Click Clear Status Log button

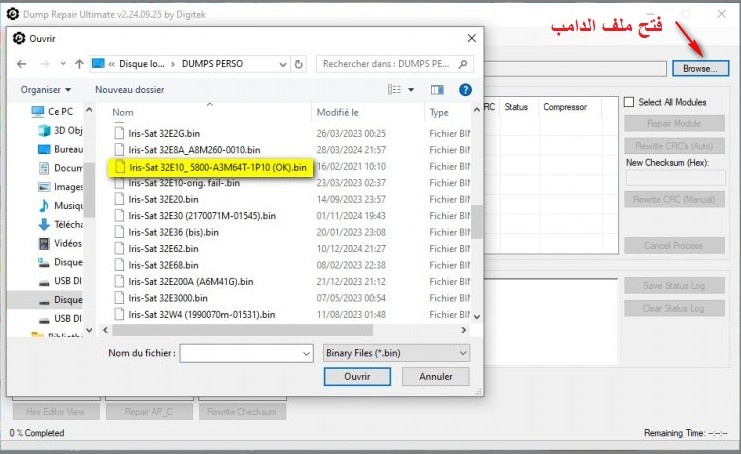(674, 308)
